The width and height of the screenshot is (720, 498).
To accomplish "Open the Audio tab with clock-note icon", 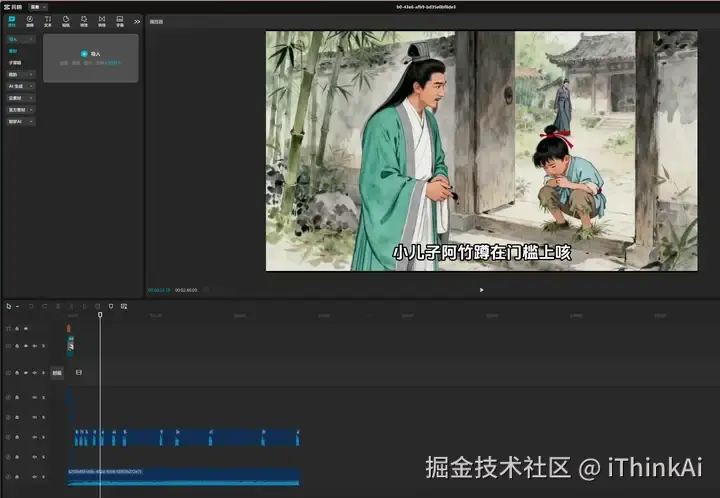I will (30, 21).
